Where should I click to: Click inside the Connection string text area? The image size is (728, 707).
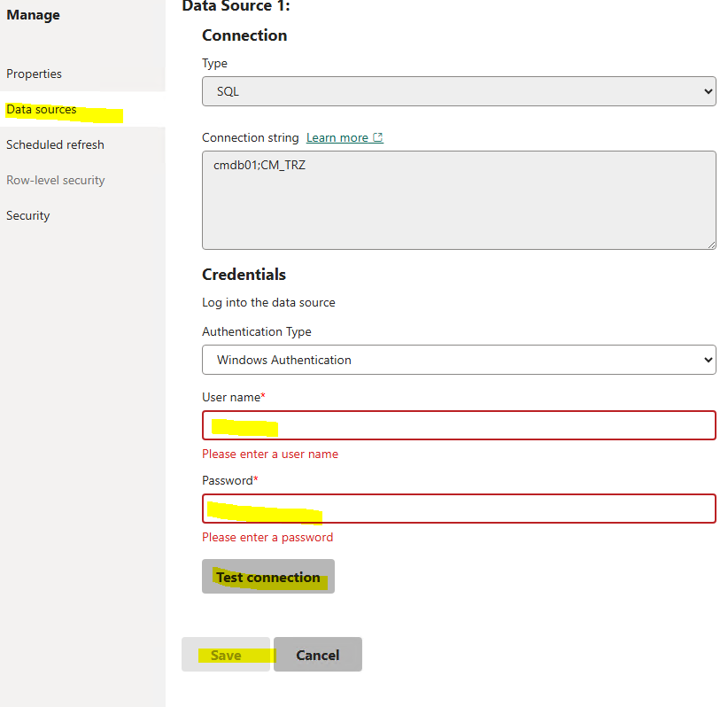459,200
